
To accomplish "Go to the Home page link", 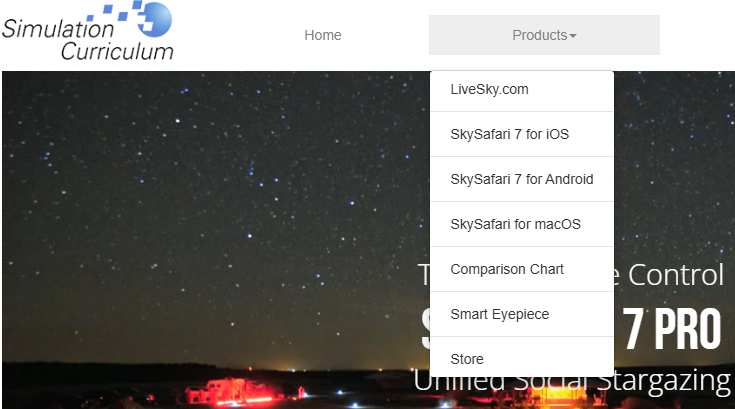I will click(322, 35).
